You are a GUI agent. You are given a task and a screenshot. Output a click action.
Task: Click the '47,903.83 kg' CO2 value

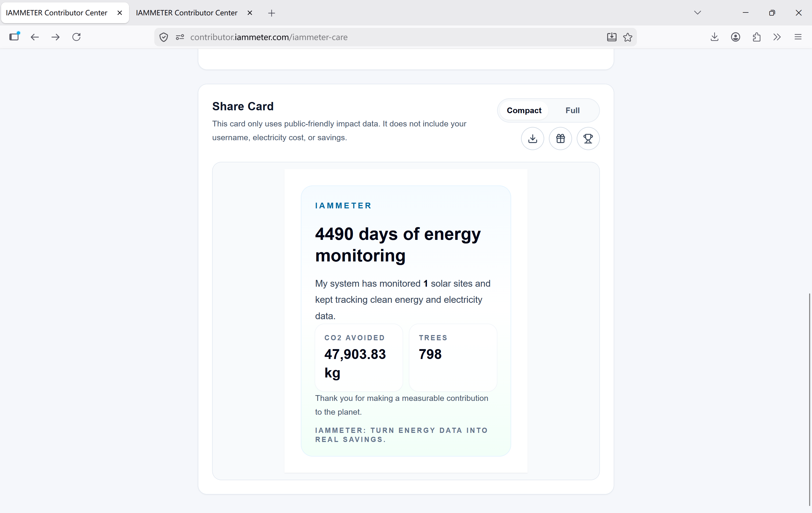pyautogui.click(x=355, y=363)
